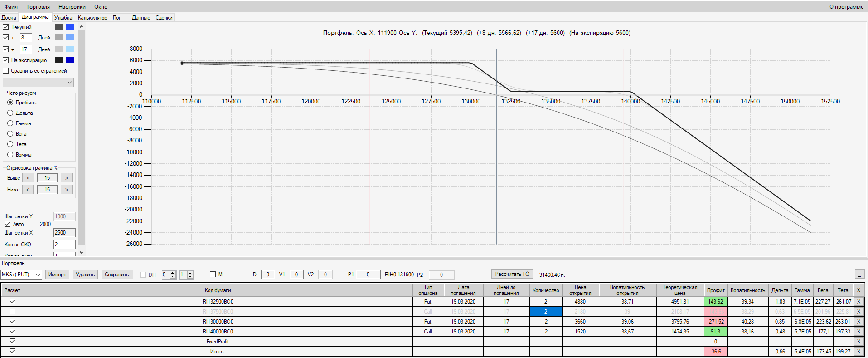Click the right arrow next to Ниже
Screen dimensions: 868x358
67,190
